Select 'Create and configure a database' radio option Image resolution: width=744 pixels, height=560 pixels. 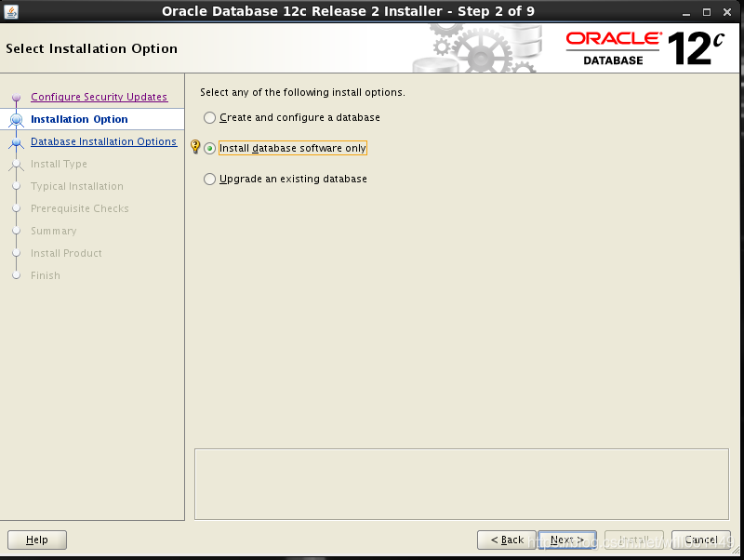[x=210, y=118]
